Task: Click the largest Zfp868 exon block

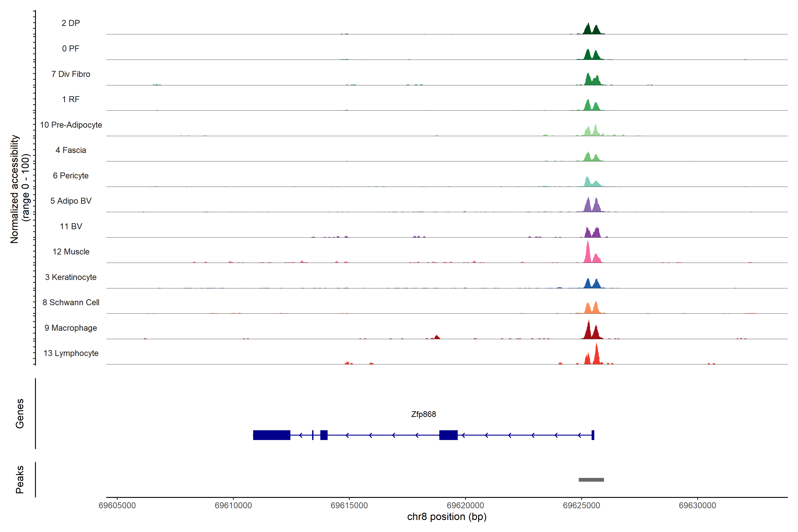Action: [x=271, y=435]
